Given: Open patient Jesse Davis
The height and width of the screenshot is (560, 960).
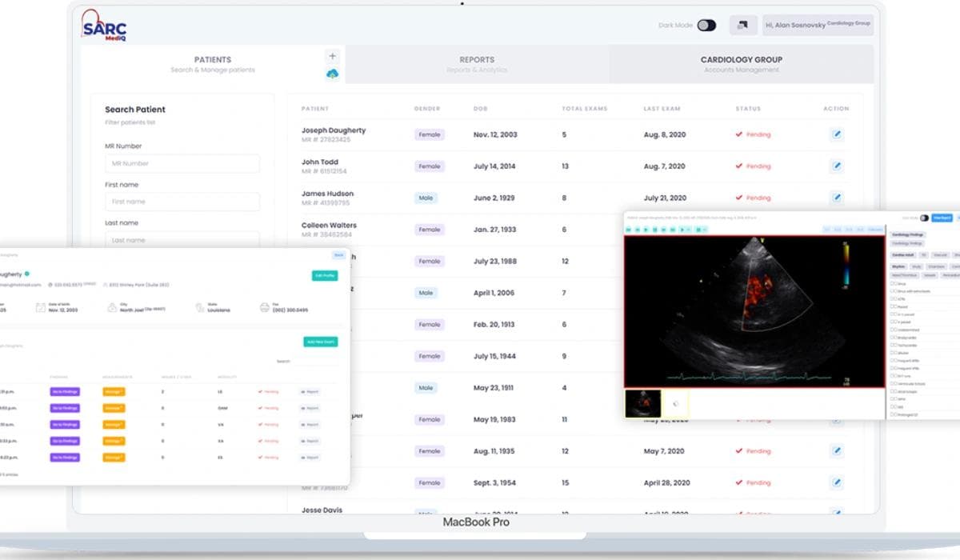Looking at the screenshot, I should (x=323, y=510).
